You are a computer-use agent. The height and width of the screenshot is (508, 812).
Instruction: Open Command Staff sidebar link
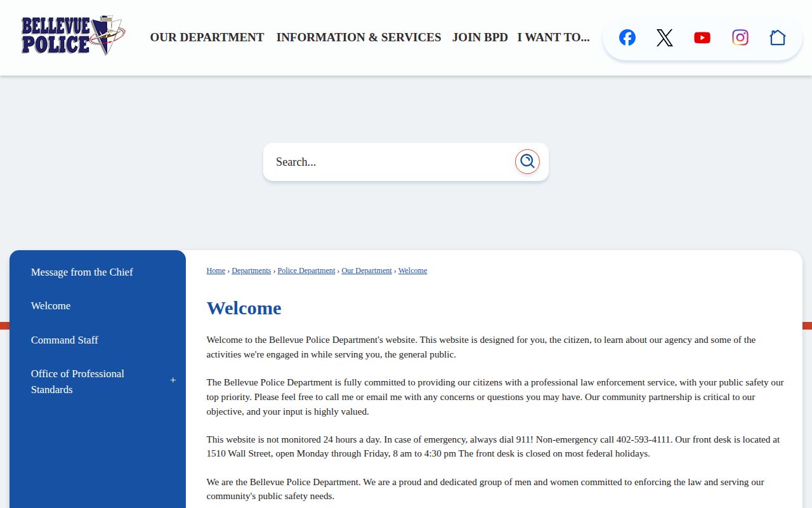65,340
